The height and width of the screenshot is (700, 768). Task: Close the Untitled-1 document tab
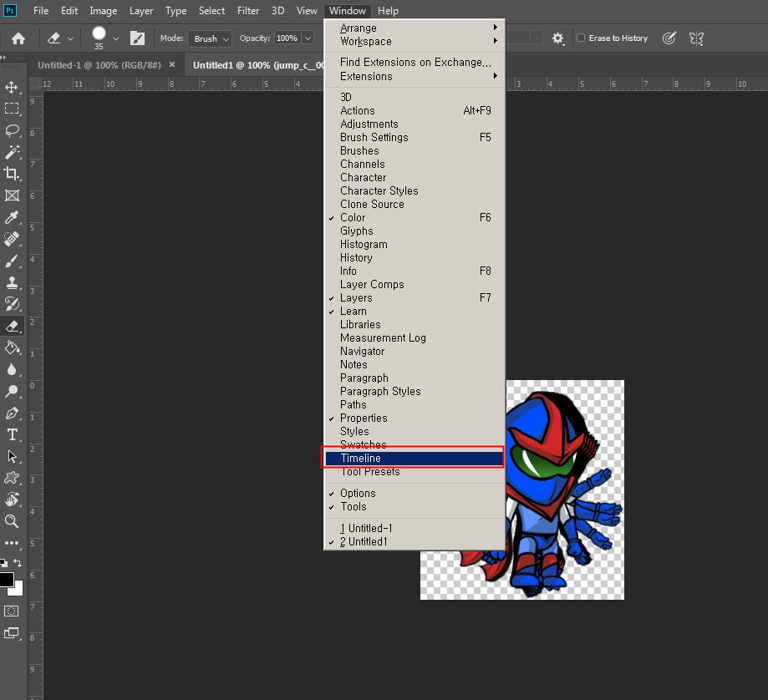click(x=172, y=64)
